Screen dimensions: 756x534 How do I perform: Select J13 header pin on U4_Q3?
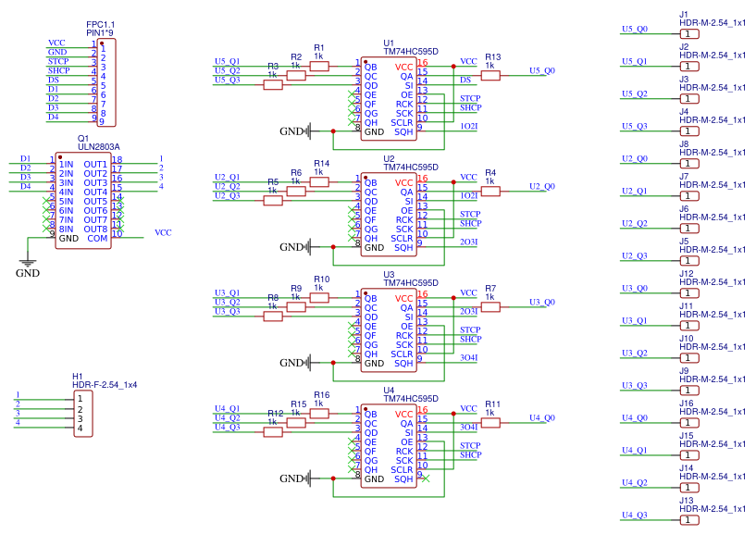click(x=689, y=520)
